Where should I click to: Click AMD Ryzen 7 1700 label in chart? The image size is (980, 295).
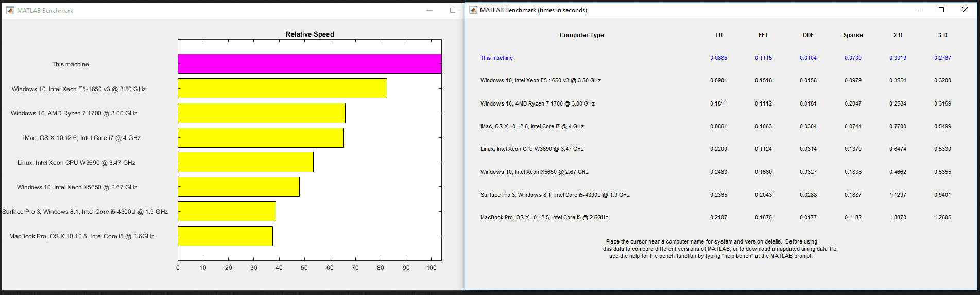point(74,113)
